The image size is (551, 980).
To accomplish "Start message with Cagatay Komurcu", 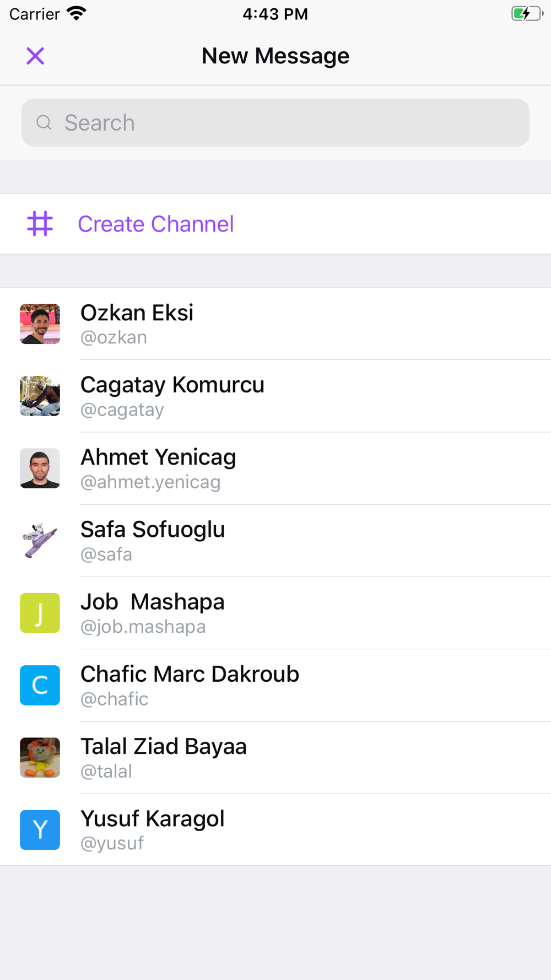I will click(x=275, y=396).
